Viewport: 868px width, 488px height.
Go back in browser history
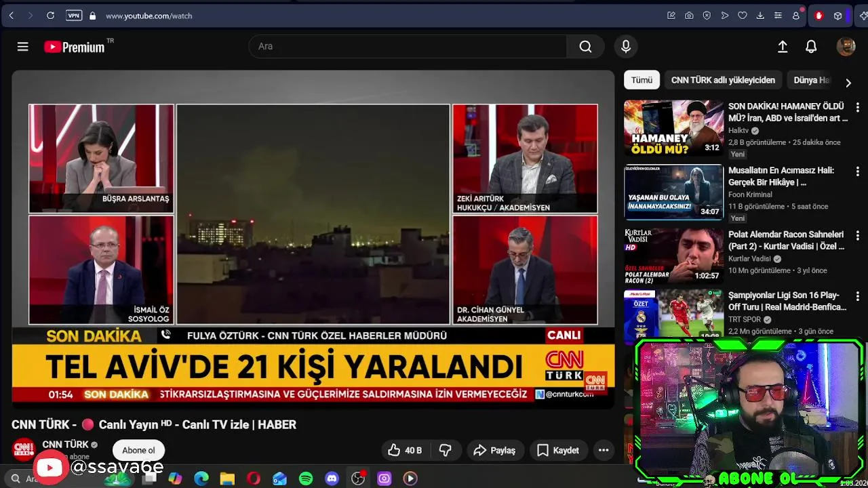[x=12, y=16]
